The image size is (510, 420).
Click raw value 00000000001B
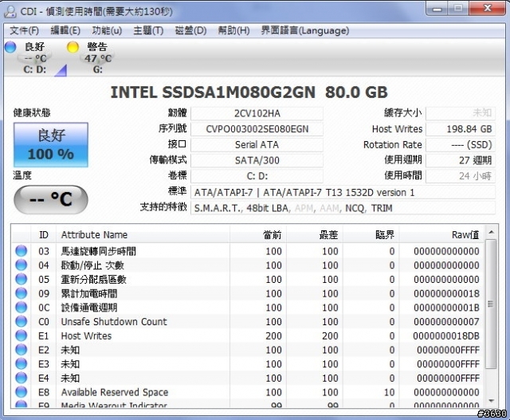coord(446,308)
